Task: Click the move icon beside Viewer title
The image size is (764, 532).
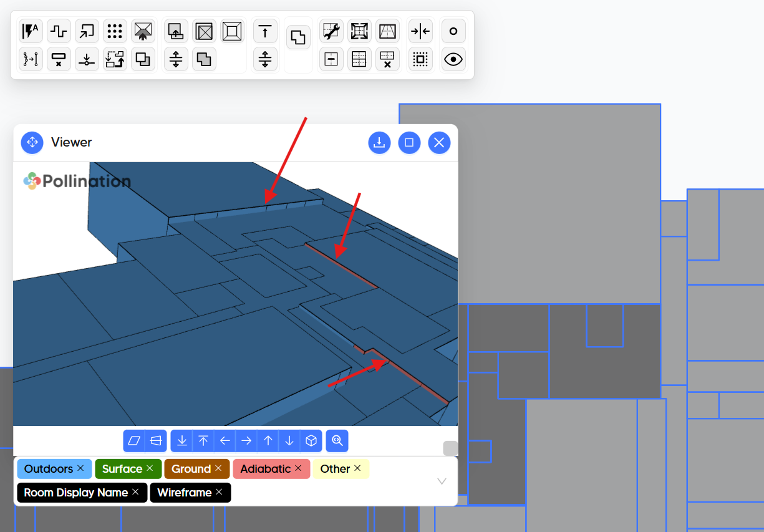Action: point(32,142)
